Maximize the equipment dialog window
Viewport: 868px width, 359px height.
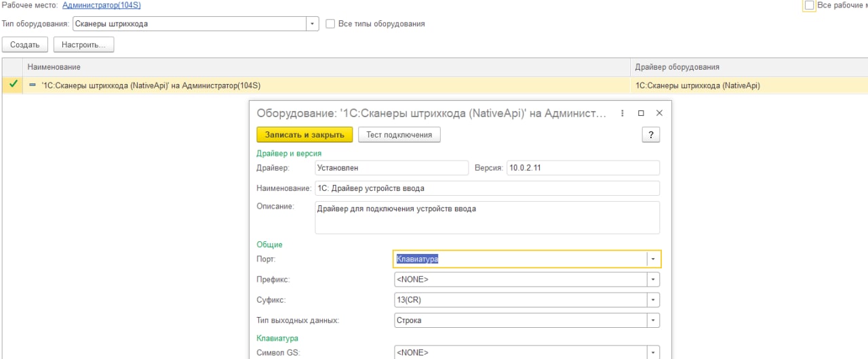[641, 114]
